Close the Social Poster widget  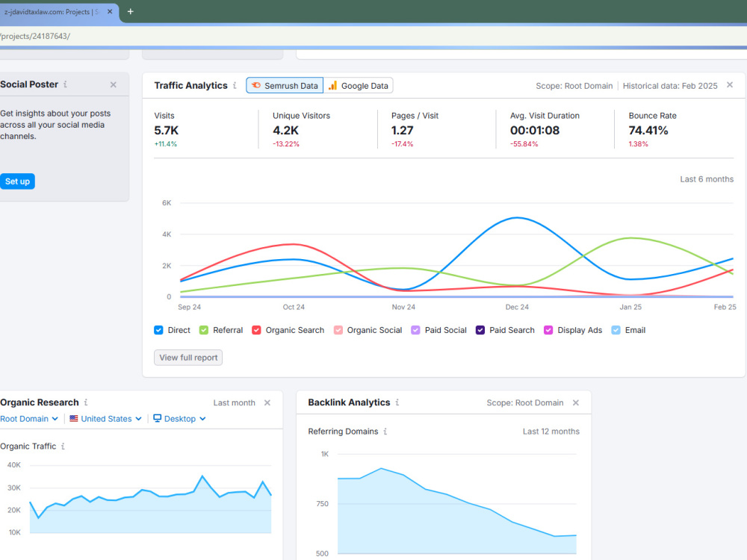pyautogui.click(x=114, y=85)
